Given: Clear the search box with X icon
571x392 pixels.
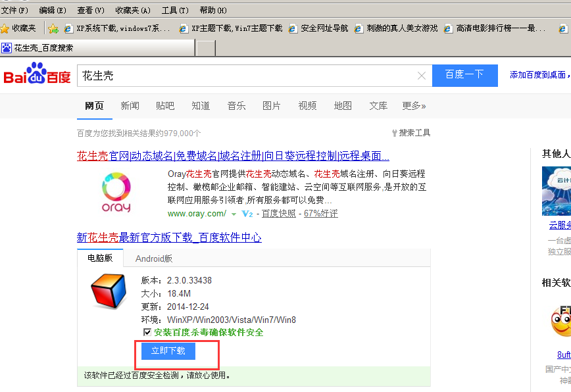Looking at the screenshot, I should [x=422, y=76].
